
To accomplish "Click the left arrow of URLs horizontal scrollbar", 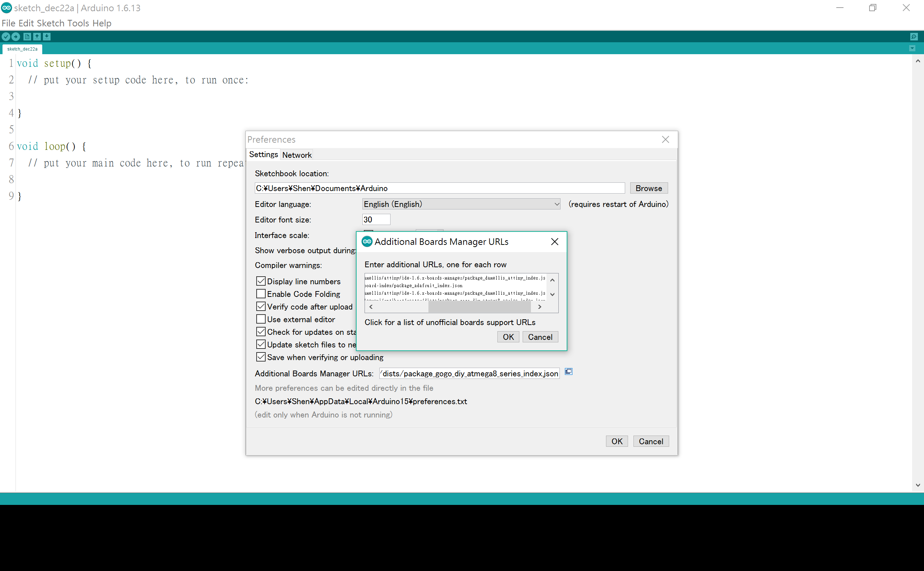I will [x=371, y=307].
